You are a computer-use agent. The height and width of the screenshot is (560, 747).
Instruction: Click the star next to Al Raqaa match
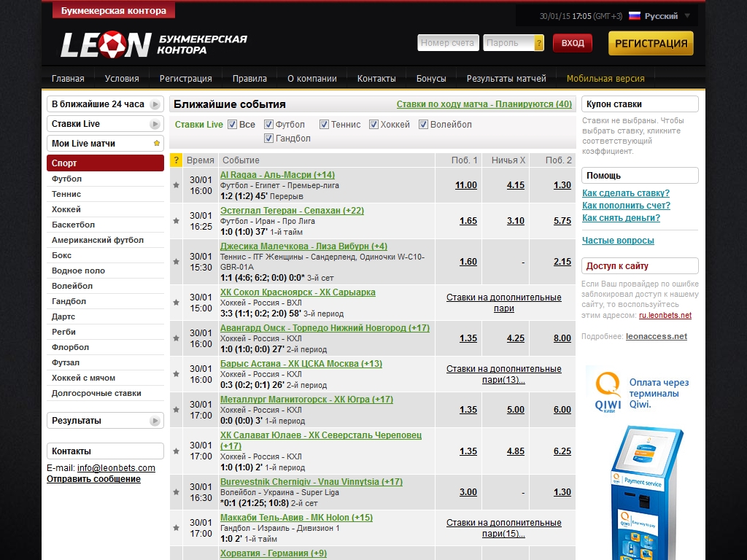pos(176,185)
